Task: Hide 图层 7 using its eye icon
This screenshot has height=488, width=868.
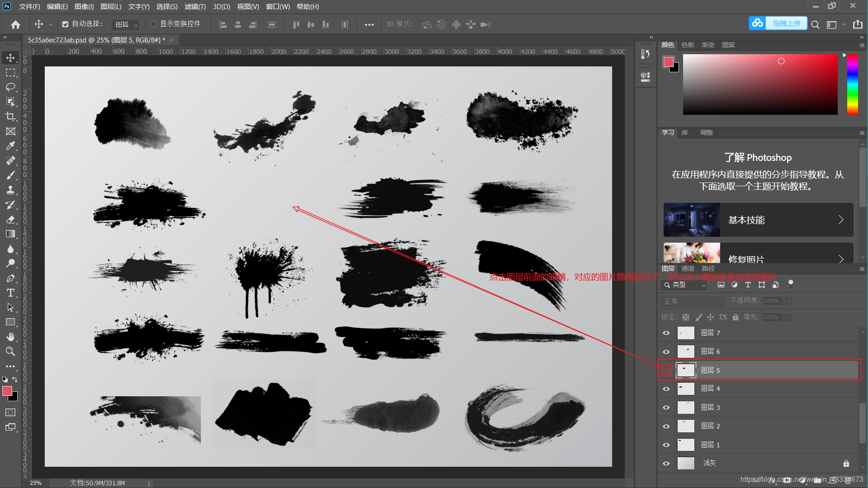Action: coord(666,333)
